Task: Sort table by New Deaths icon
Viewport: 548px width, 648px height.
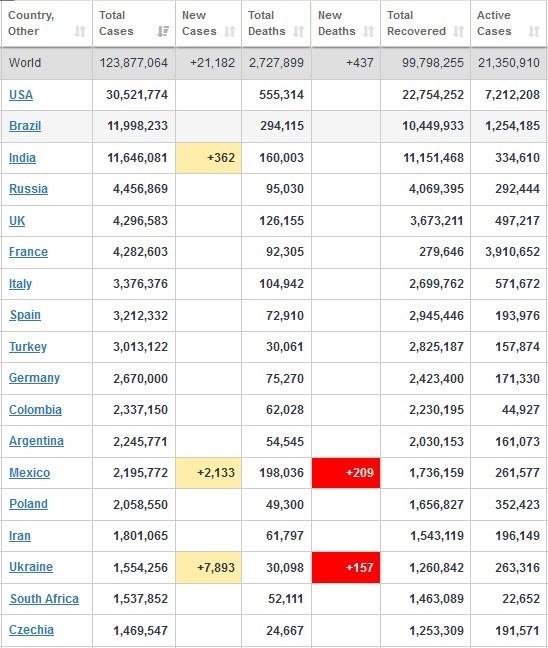Action: [369, 31]
